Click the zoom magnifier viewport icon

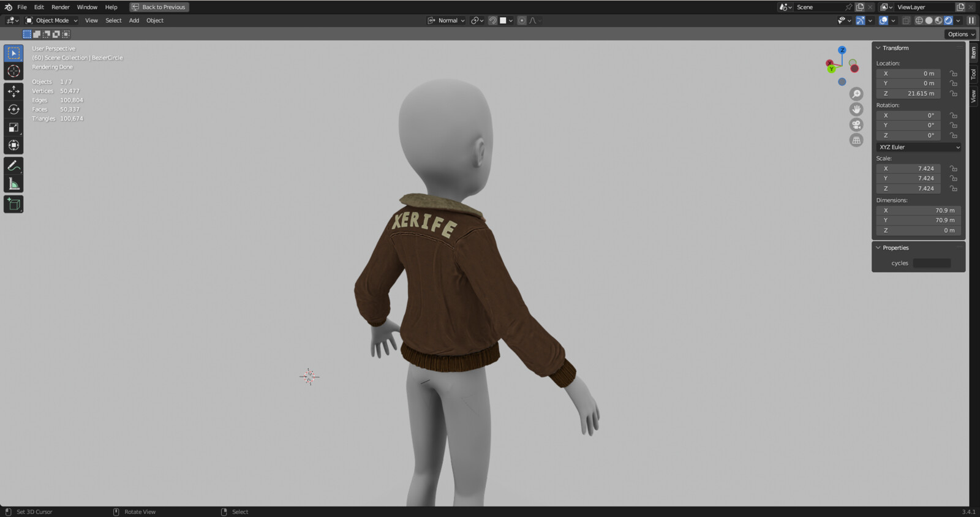856,94
